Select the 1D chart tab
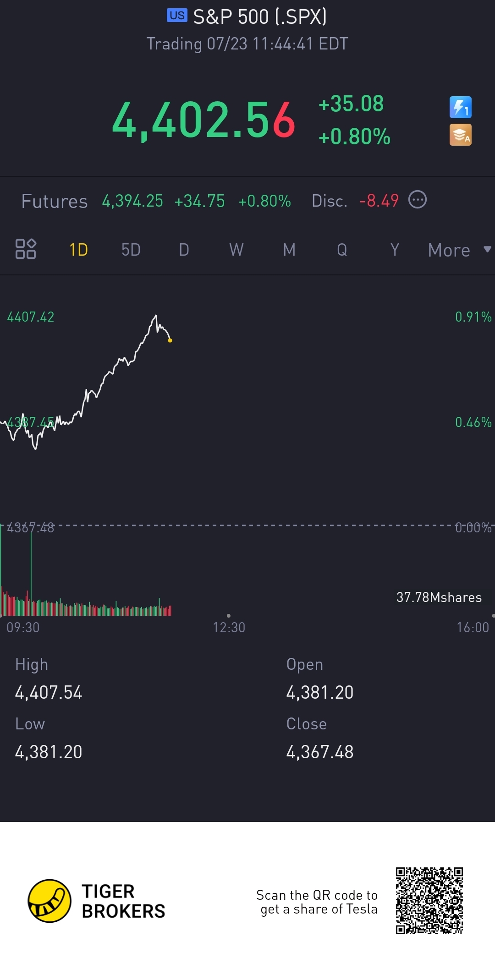 [78, 250]
